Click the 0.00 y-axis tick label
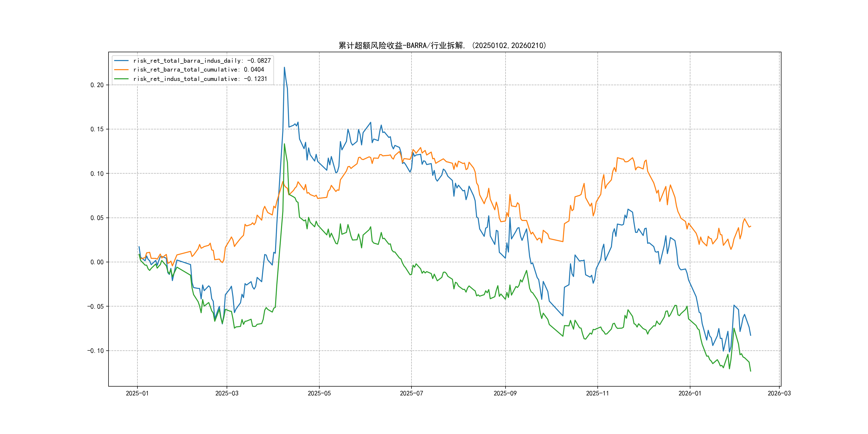 [97, 262]
